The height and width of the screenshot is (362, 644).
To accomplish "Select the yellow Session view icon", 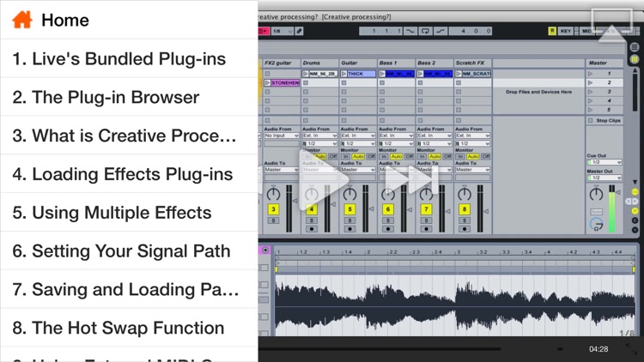I will point(635,59).
